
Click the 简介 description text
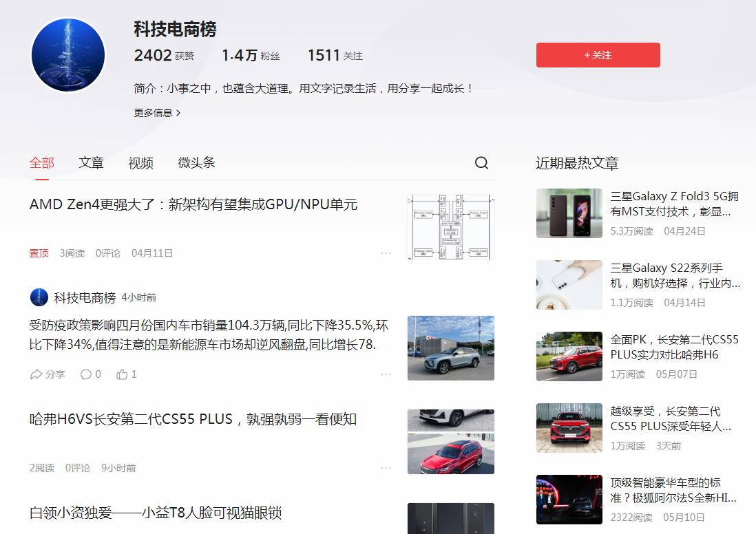pos(304,88)
